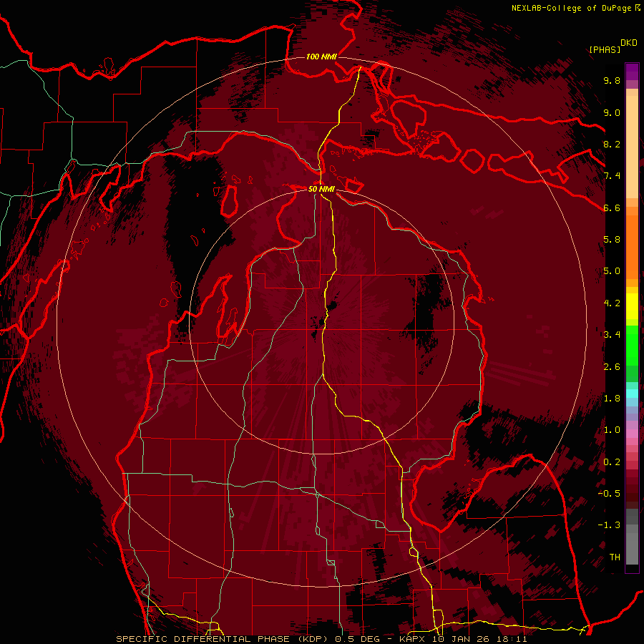
Task: Select the 1.0 scale value
Action: pos(612,430)
